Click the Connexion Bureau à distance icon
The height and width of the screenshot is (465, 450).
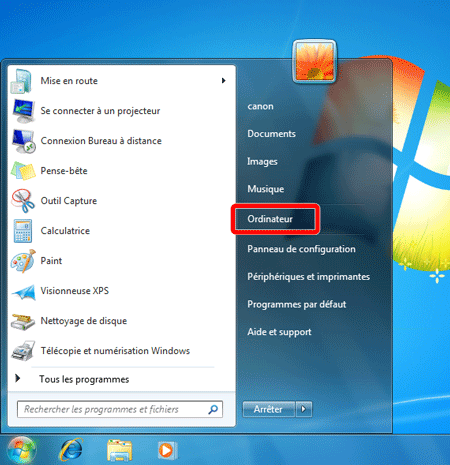pyautogui.click(x=23, y=141)
